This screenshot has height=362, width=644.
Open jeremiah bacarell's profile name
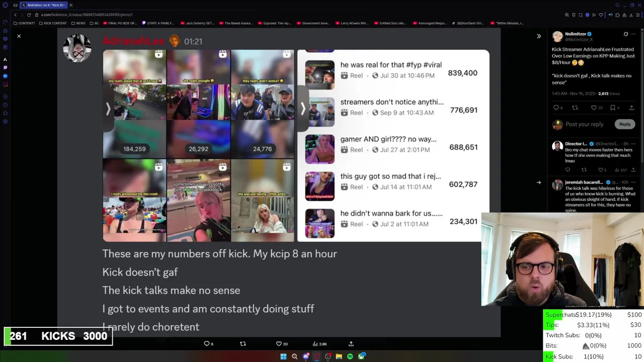[x=584, y=183]
